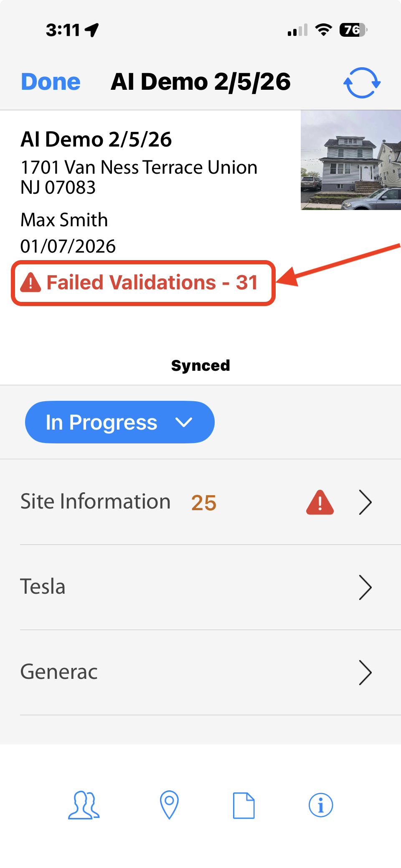Tap the house photo thumbnail

click(351, 160)
